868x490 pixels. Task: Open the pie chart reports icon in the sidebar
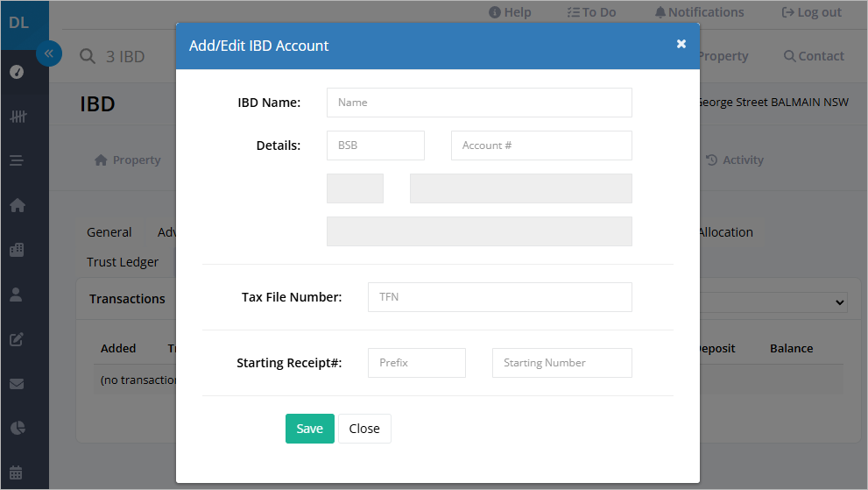(18, 428)
